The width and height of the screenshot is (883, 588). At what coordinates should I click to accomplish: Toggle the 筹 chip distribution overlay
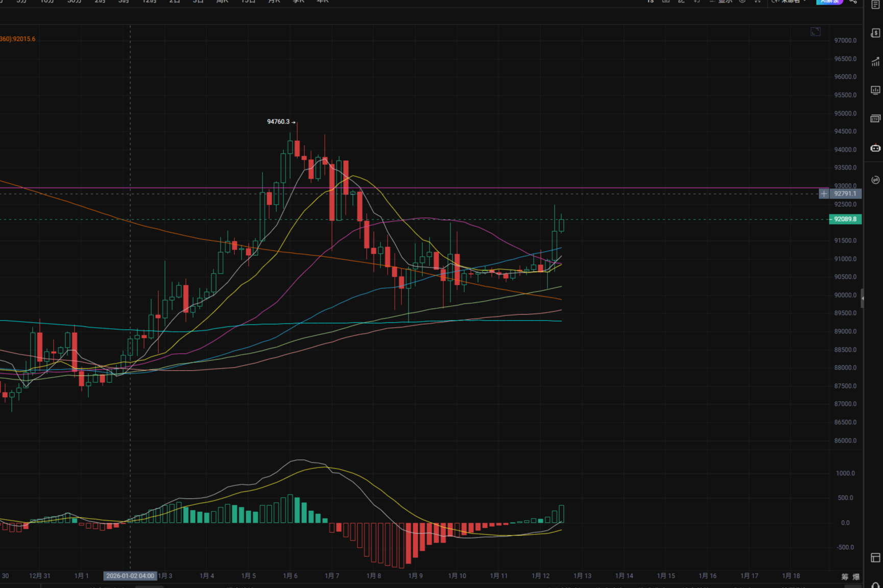[845, 577]
